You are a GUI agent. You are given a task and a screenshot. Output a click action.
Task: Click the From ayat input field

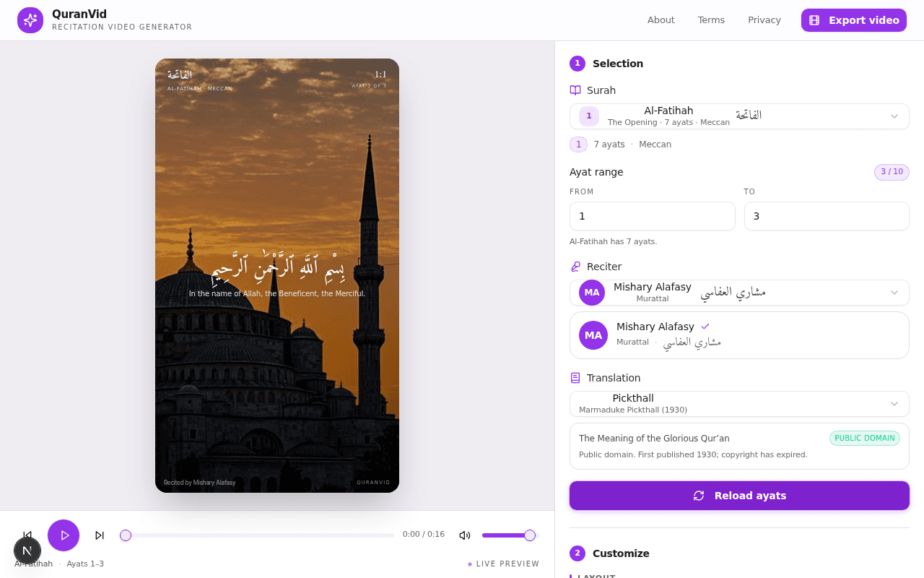(x=652, y=216)
